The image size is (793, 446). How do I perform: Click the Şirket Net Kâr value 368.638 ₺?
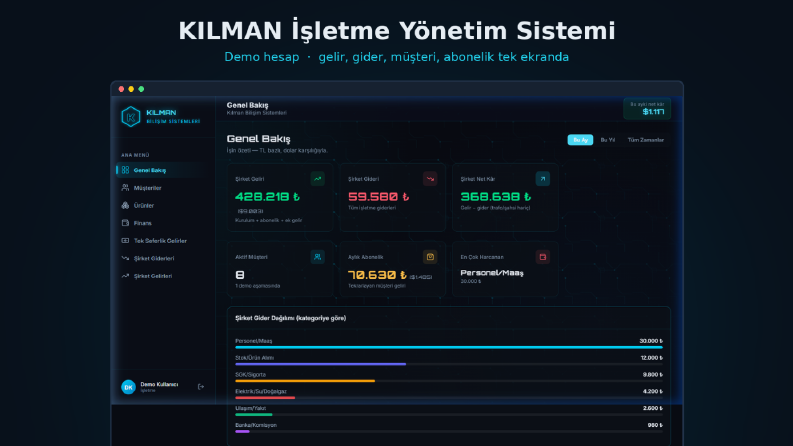(496, 197)
